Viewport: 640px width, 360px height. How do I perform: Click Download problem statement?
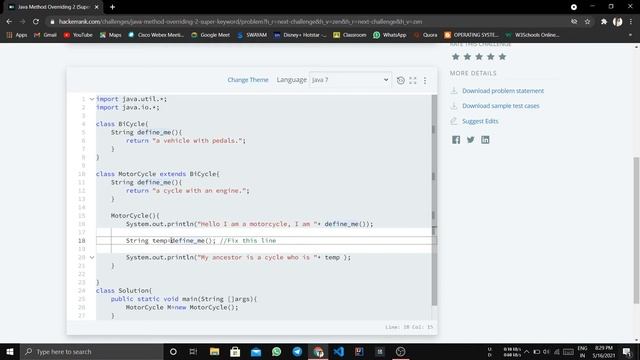[503, 91]
